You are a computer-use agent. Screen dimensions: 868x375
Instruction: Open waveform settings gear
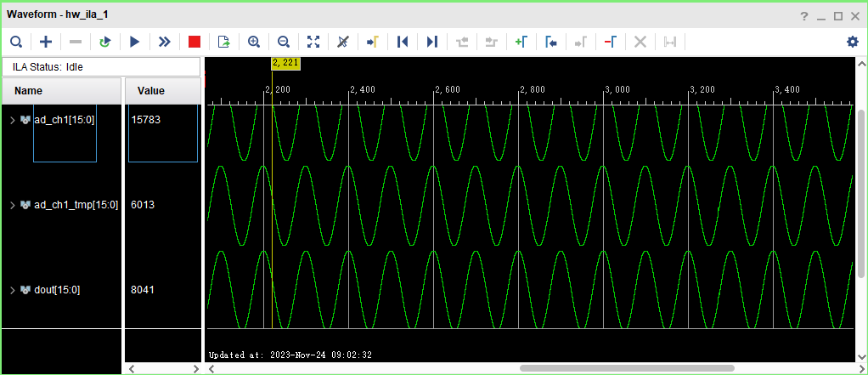tap(853, 42)
